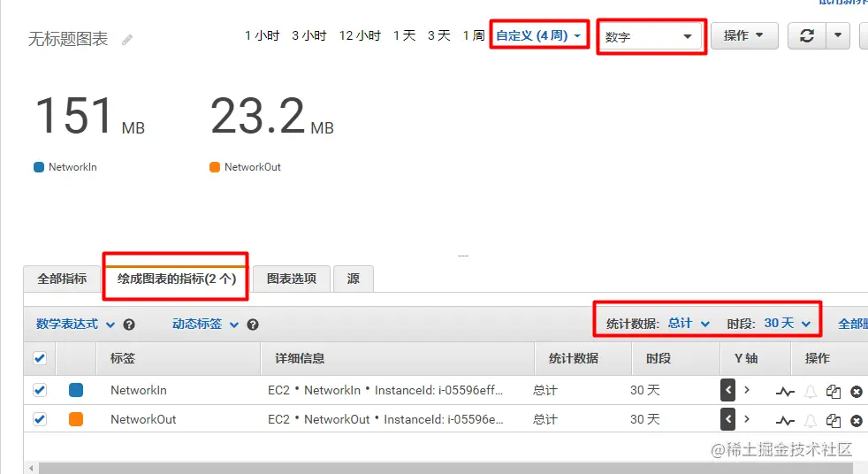Move NetworkOut to left Y axis
This screenshot has height=474, width=868.
point(728,419)
